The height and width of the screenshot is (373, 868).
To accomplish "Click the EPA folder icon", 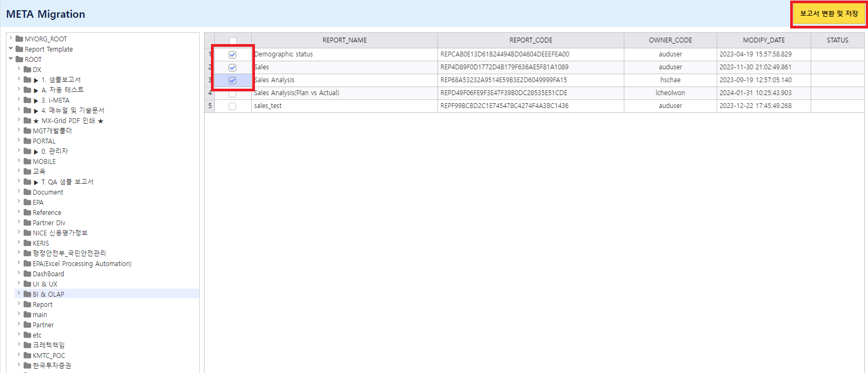I will click(27, 202).
